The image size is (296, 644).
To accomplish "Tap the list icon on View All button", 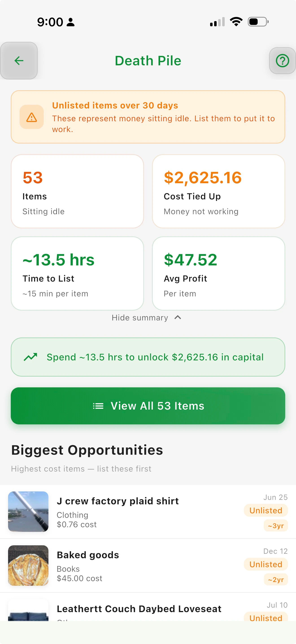I will (98, 406).
